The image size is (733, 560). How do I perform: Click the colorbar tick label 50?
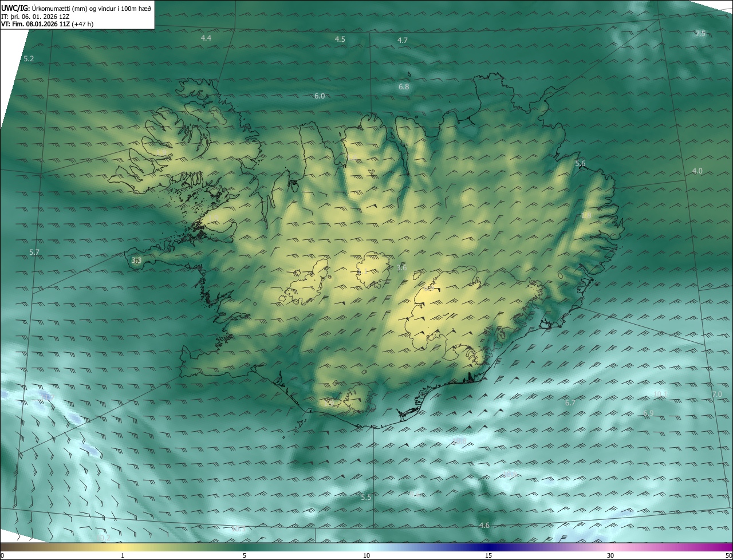(x=728, y=555)
